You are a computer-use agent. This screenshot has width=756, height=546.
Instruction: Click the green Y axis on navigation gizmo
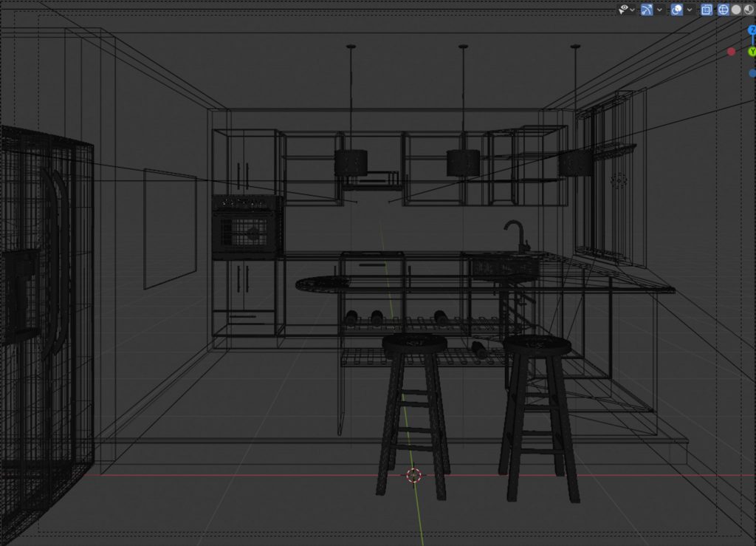[x=752, y=52]
